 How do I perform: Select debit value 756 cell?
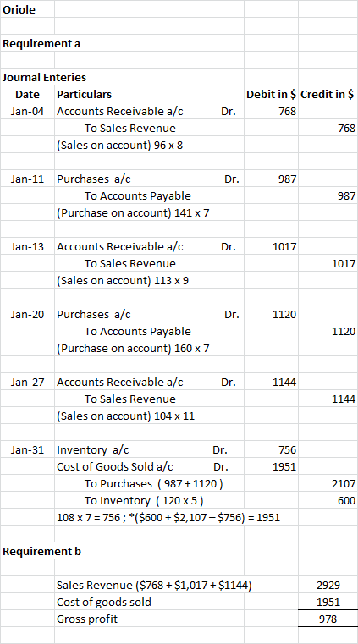(x=271, y=449)
